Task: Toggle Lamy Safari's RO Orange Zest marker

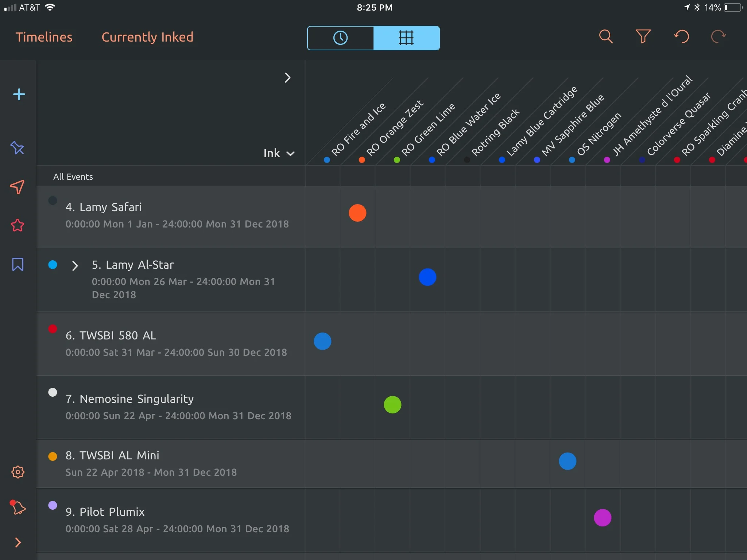Action: (357, 213)
